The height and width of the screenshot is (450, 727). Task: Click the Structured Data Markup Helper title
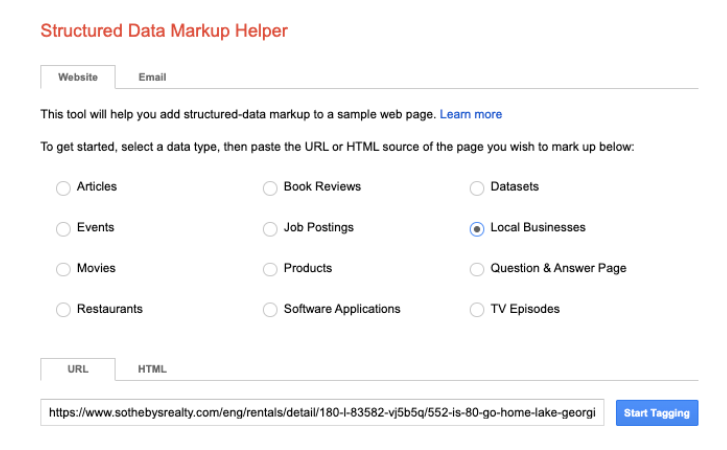point(164,31)
